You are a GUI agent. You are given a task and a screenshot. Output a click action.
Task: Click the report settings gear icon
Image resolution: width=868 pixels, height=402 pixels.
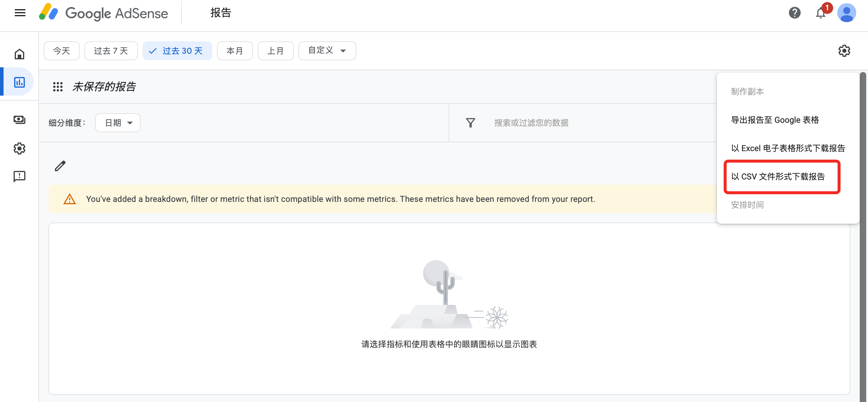click(844, 51)
